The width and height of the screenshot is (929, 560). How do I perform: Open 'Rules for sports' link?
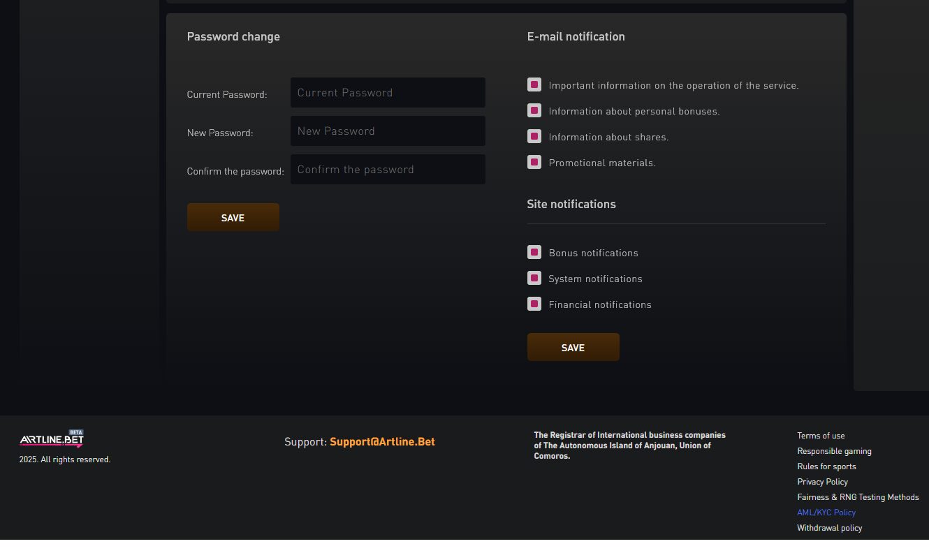coord(826,466)
